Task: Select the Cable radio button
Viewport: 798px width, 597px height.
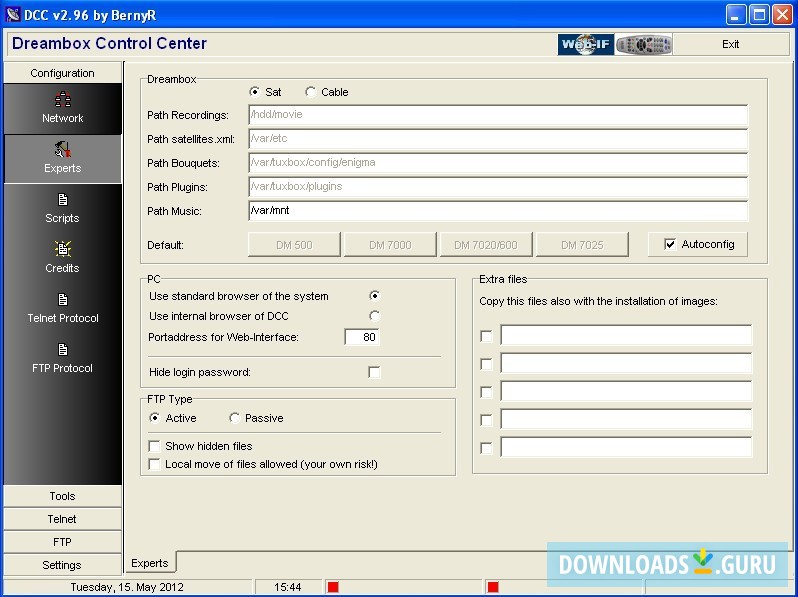Action: pyautogui.click(x=311, y=92)
